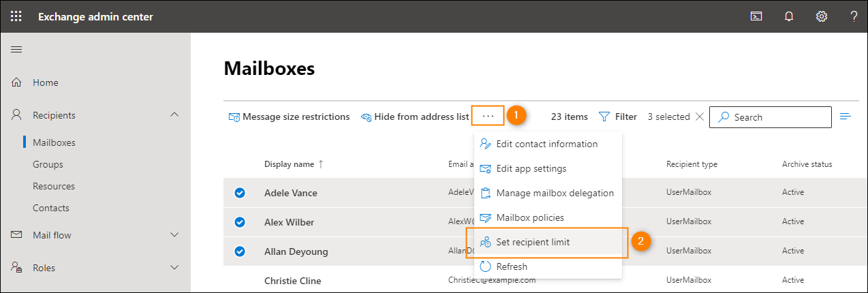Click ChristieC@example.com email cell

pyautogui.click(x=492, y=280)
